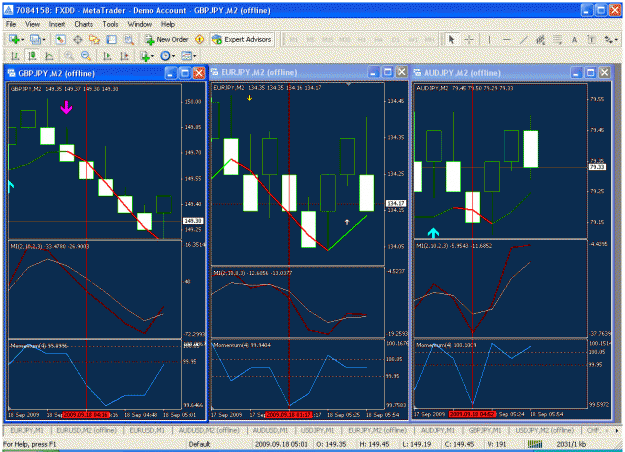Toggle the Expert Advisors button
Viewport: 625px width, 452px height.
click(242, 39)
